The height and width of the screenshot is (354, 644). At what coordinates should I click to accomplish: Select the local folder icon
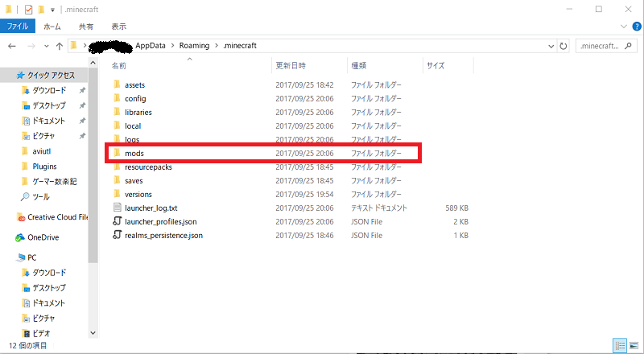117,126
